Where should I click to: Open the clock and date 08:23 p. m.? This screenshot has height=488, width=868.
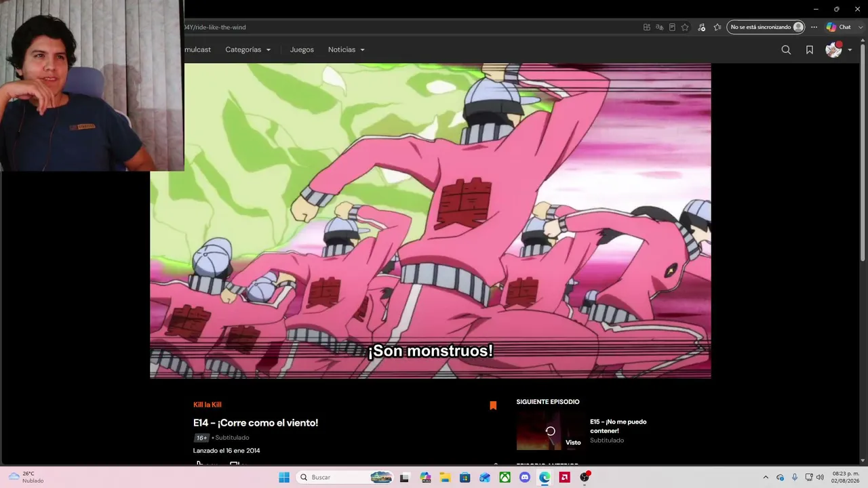pos(845,477)
